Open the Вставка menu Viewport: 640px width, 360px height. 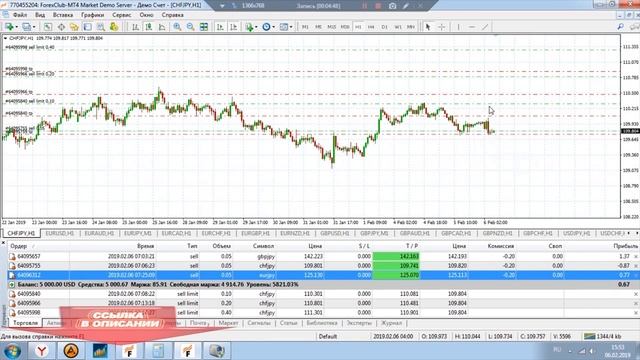pyautogui.click(x=63, y=15)
